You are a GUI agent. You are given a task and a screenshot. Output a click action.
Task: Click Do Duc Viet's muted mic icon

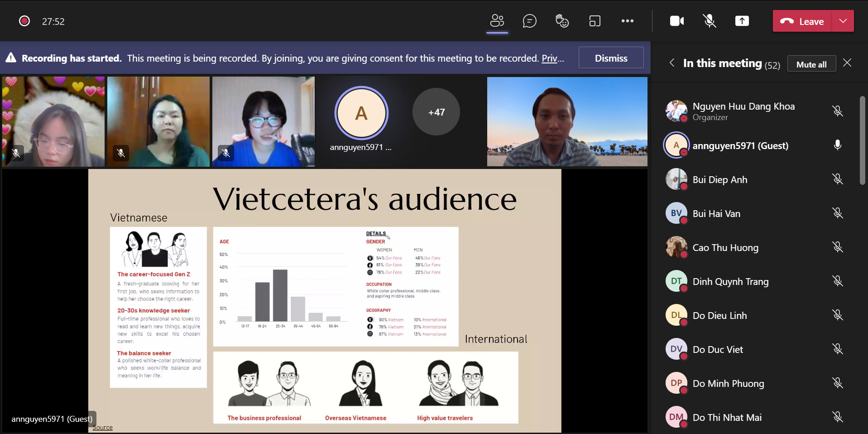point(838,349)
